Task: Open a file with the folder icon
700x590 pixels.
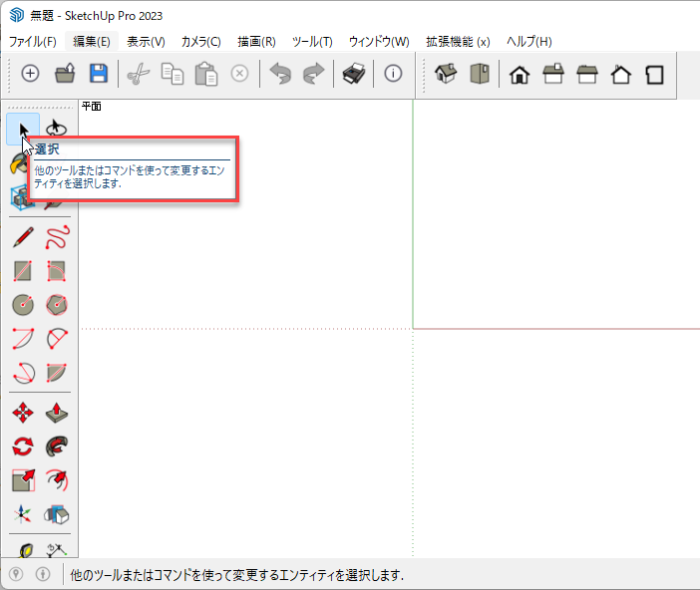Action: (x=65, y=74)
